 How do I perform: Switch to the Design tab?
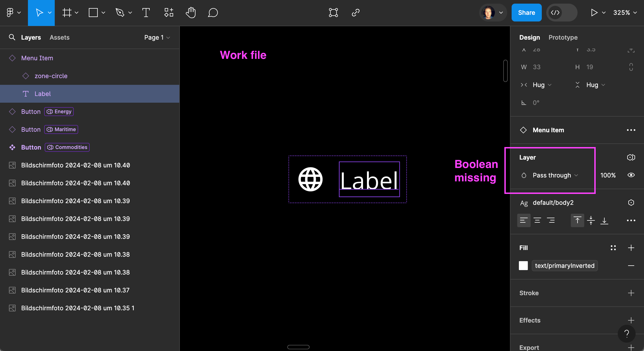[x=529, y=37]
